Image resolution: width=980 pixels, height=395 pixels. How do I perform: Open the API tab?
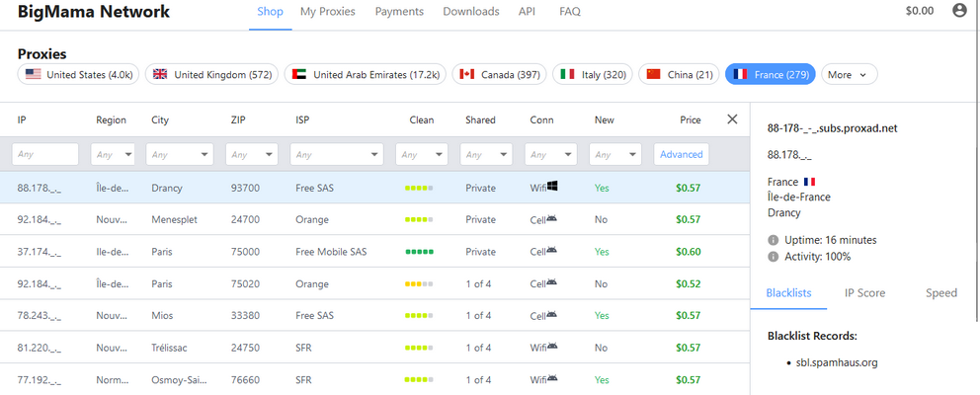coord(527,11)
